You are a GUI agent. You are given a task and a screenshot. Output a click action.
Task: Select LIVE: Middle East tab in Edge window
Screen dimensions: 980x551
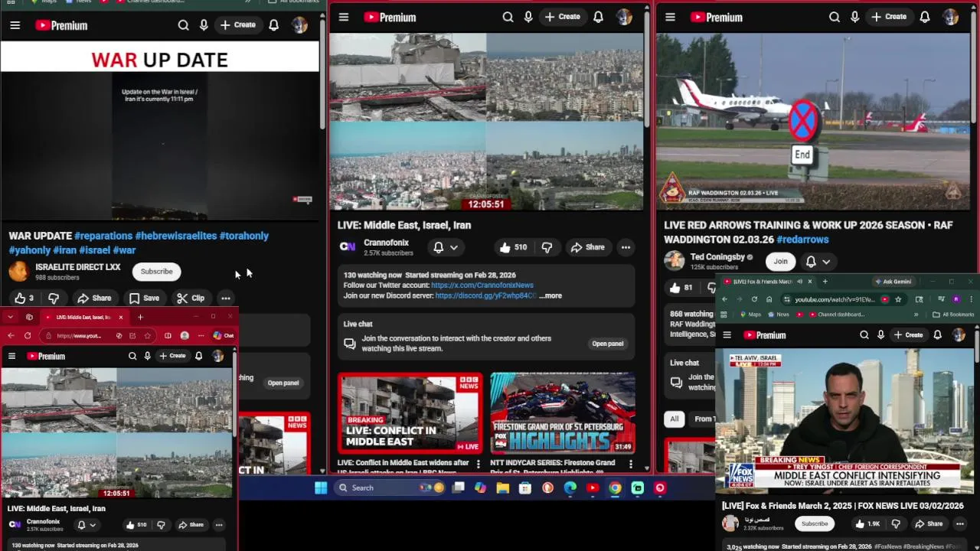pyautogui.click(x=83, y=317)
